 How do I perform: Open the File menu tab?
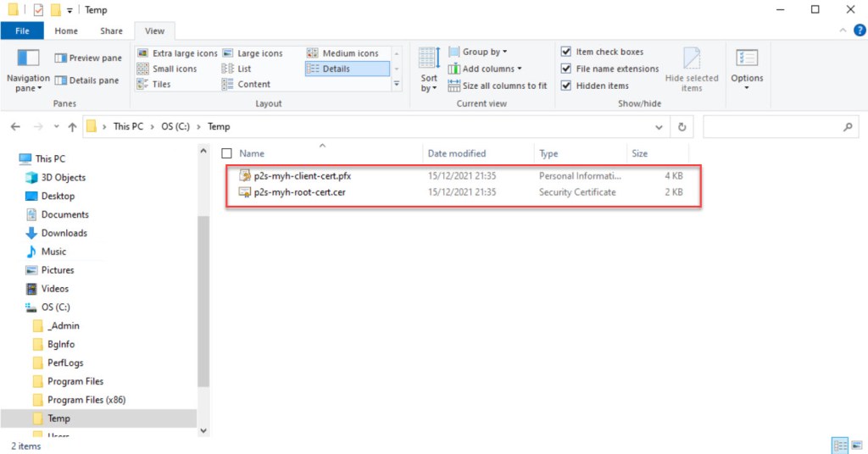coord(22,31)
